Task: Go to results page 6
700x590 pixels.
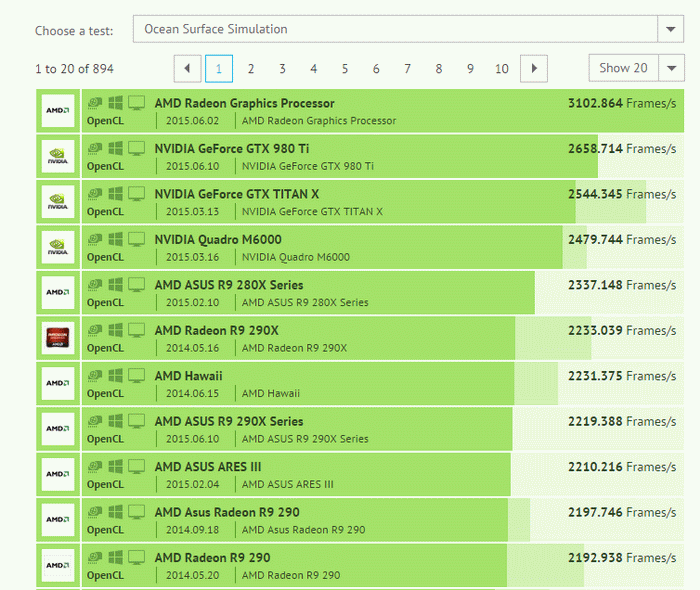Action: [376, 69]
